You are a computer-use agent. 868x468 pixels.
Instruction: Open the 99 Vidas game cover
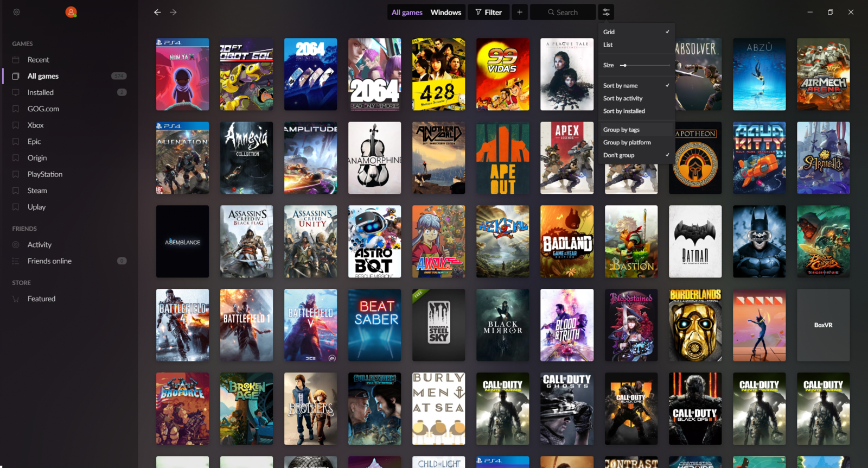[x=502, y=74]
